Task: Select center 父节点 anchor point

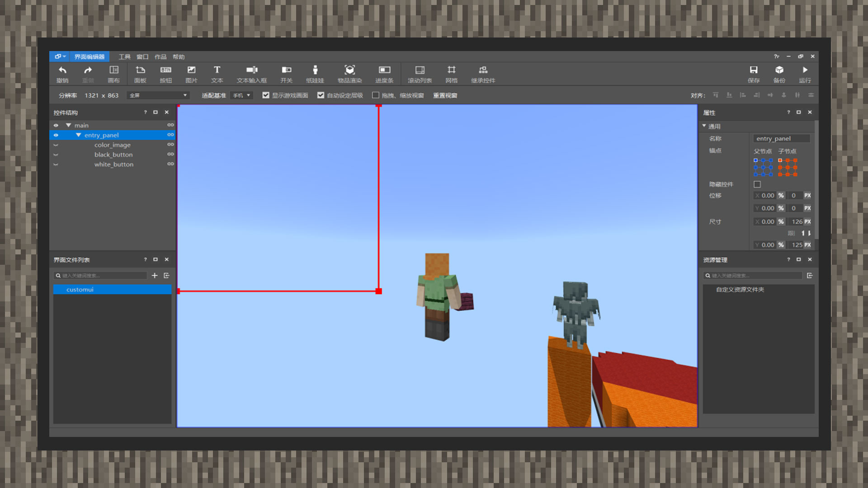Action: point(763,168)
